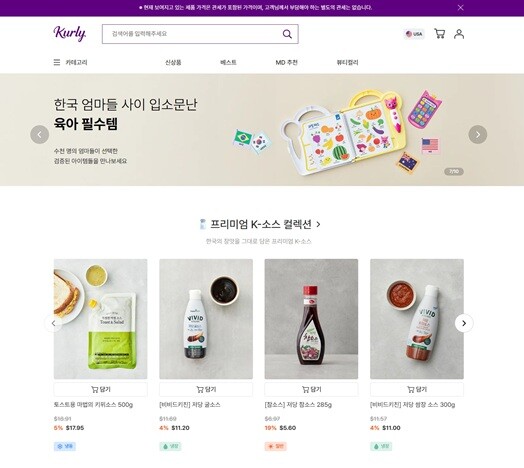Open the 저당 쌈장 소스 product image
This screenshot has height=468, width=524.
pos(417,319)
